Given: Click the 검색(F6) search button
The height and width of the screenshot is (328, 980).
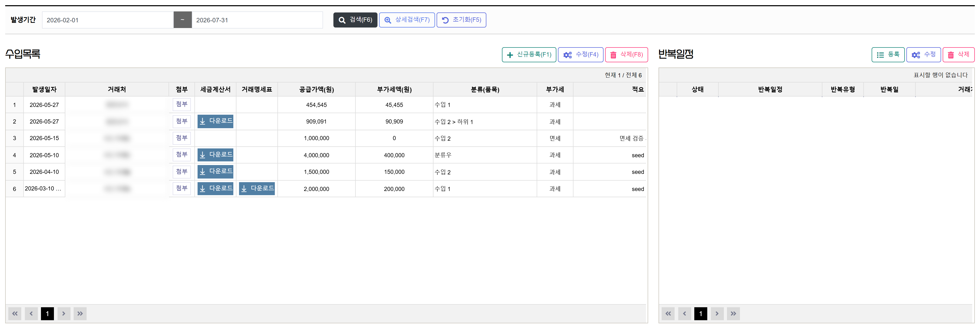Looking at the screenshot, I should coord(355,20).
